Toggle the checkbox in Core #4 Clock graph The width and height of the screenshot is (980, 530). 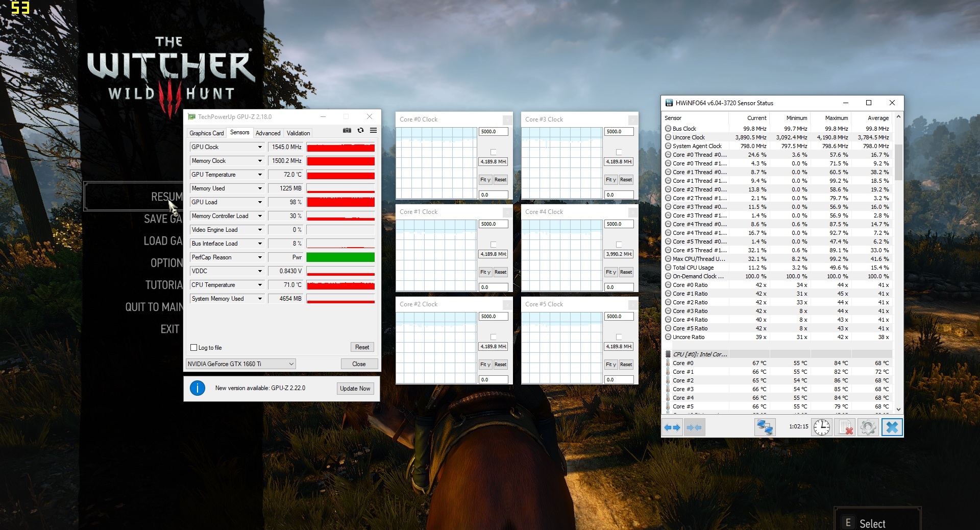619,245
